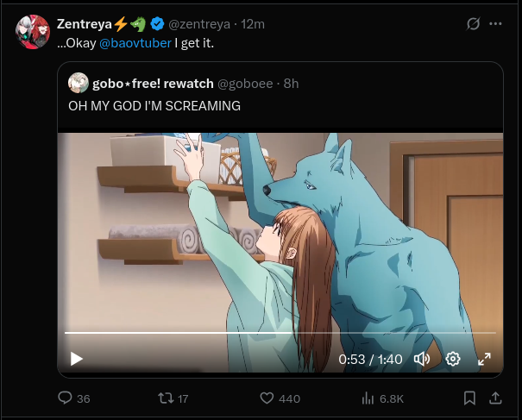Click the blue verified checkmark badge
Image resolution: width=522 pixels, height=420 pixels.
157,24
